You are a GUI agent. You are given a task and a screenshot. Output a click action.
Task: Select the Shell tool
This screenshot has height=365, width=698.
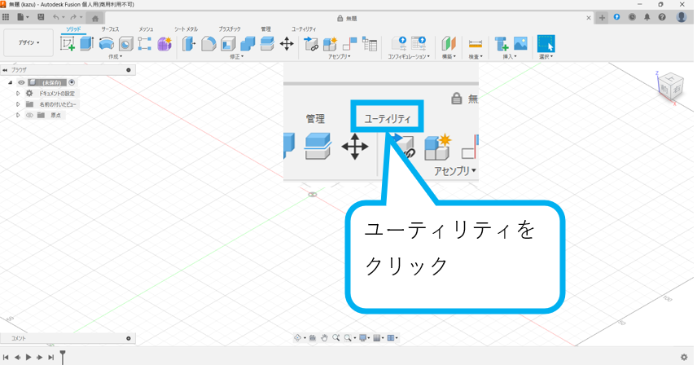coord(228,44)
